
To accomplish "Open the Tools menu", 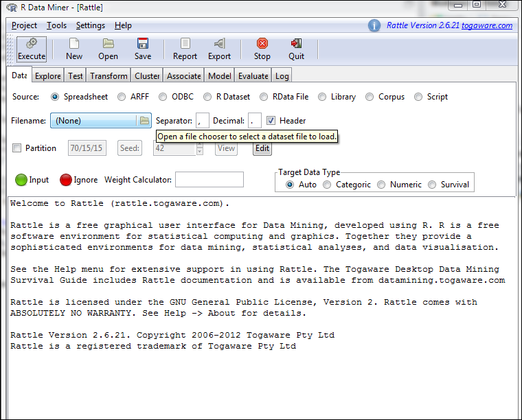I will pos(56,25).
